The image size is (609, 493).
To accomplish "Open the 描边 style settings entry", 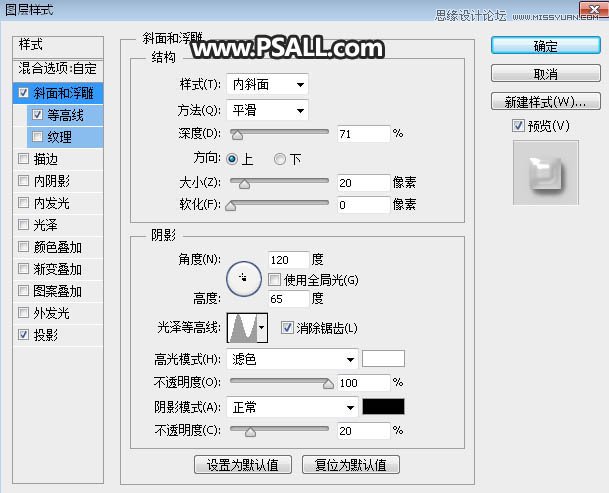I will click(x=45, y=159).
